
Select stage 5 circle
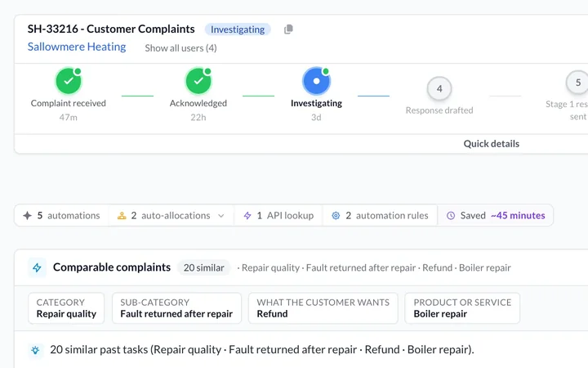578,83
